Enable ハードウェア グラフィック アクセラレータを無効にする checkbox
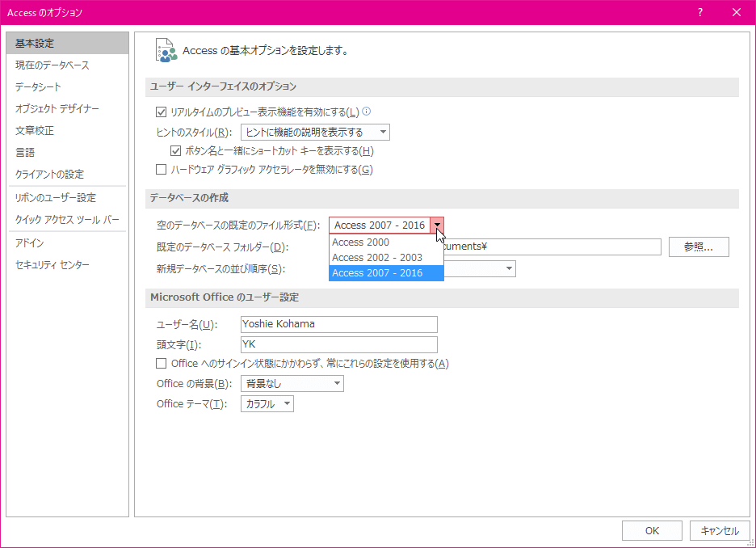Viewport: 756px width, 548px height. [x=161, y=169]
